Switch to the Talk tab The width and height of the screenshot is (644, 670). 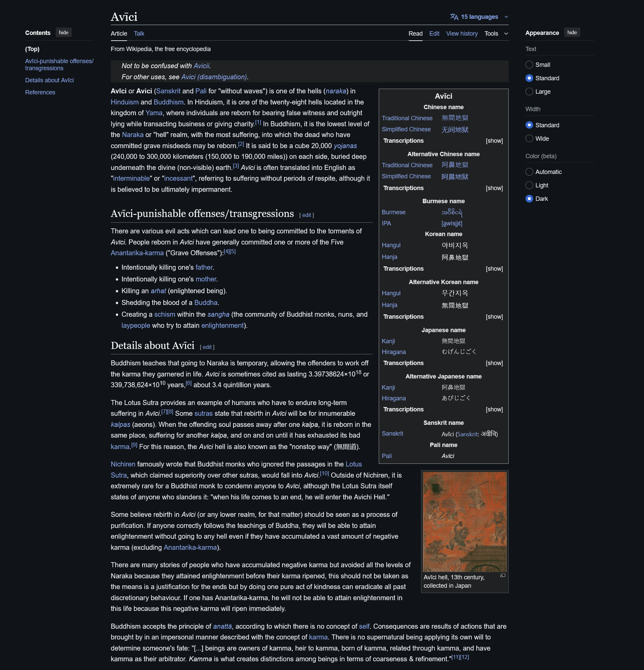[x=139, y=34]
